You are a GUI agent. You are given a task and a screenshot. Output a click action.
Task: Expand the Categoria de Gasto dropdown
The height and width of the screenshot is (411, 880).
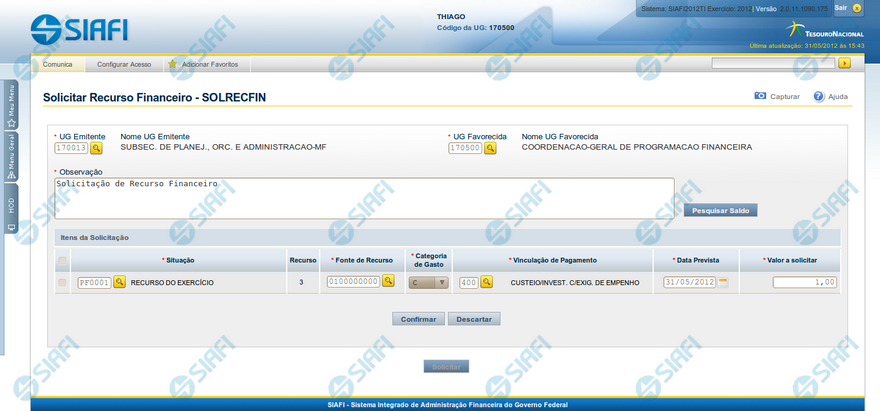[x=428, y=283]
